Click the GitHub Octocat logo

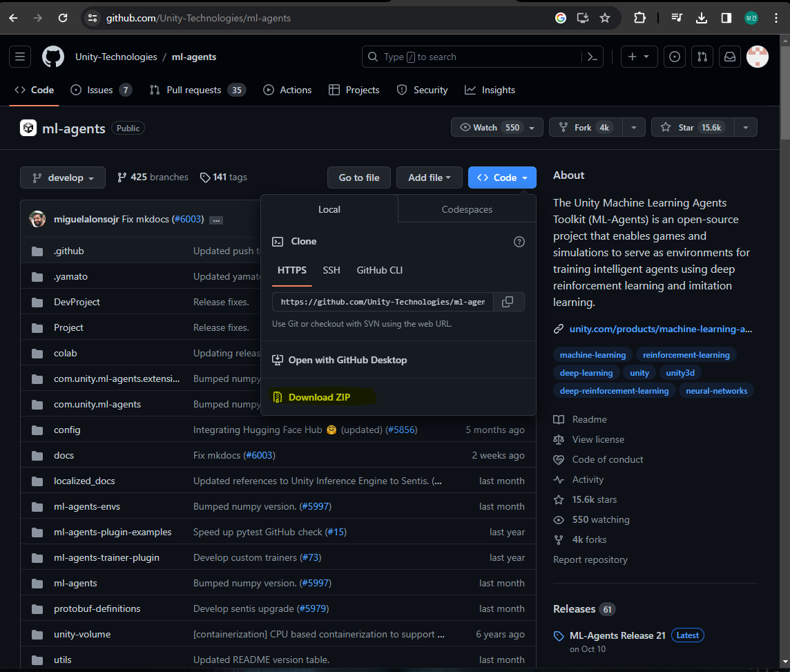(53, 57)
